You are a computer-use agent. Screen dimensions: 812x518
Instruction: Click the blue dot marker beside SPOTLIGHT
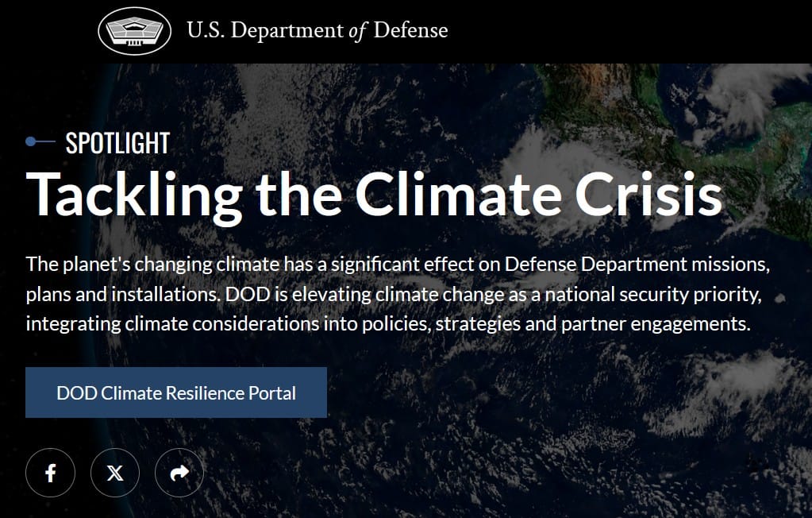tap(31, 141)
